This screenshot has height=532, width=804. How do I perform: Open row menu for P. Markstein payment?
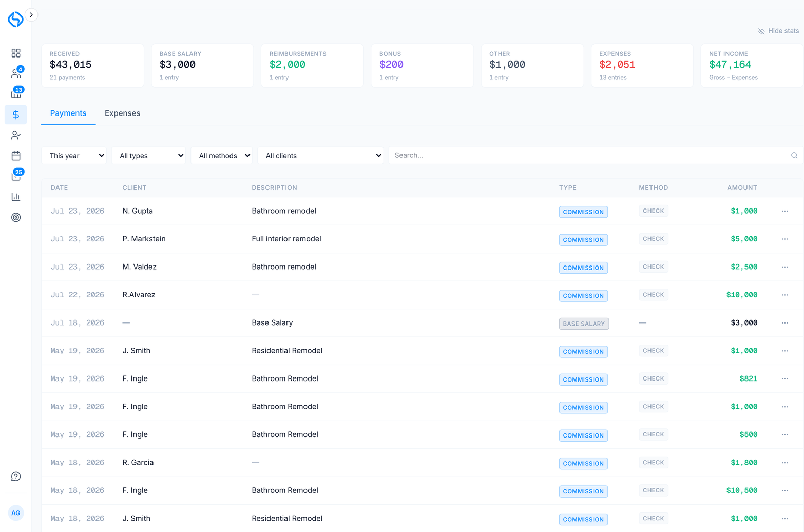(x=785, y=239)
